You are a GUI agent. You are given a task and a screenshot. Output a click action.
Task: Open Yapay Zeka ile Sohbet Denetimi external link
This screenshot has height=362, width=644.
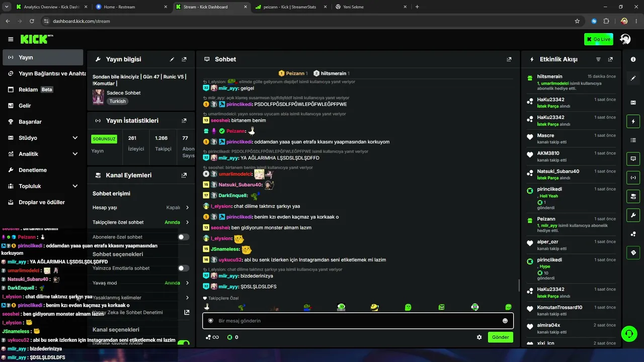[187, 312]
